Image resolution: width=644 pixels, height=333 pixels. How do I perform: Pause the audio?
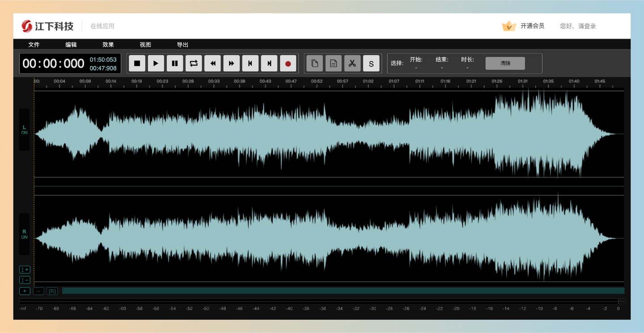tap(175, 63)
